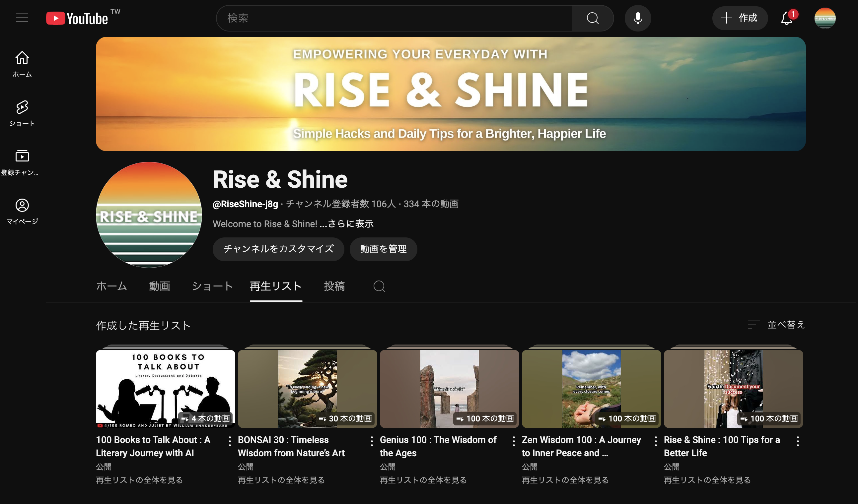Activate voice search microphone

(x=638, y=18)
